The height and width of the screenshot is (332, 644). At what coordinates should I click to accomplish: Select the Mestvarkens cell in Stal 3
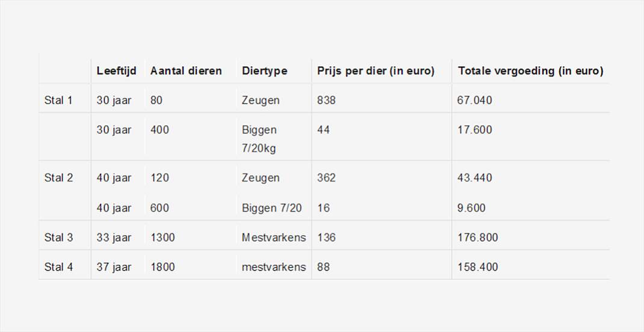tap(274, 238)
